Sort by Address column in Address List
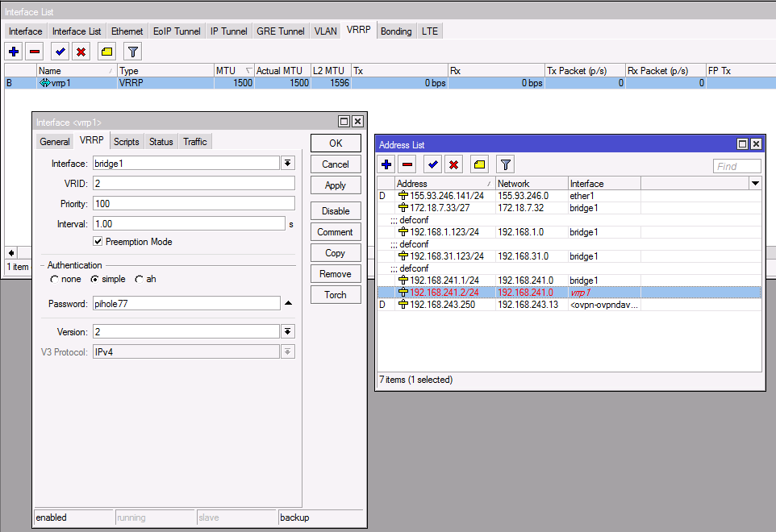Viewport: 776px width, 532px height. (444, 184)
